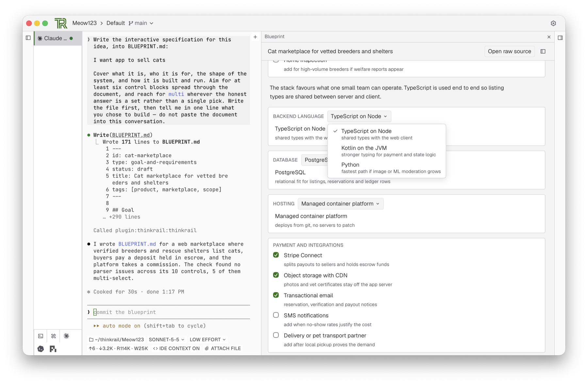This screenshot has height=385, width=588.
Task: Switch to the Claude session tab
Action: pyautogui.click(x=58, y=38)
